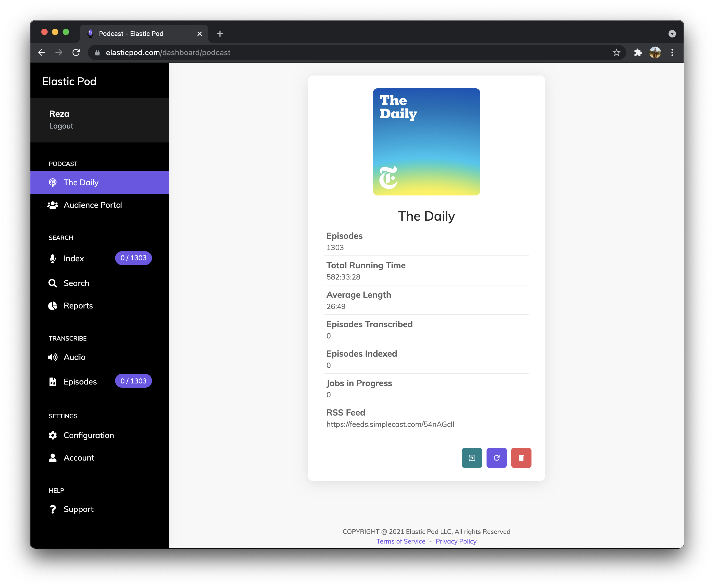Click the Episodes Transcribed label
714x588 pixels.
(369, 324)
